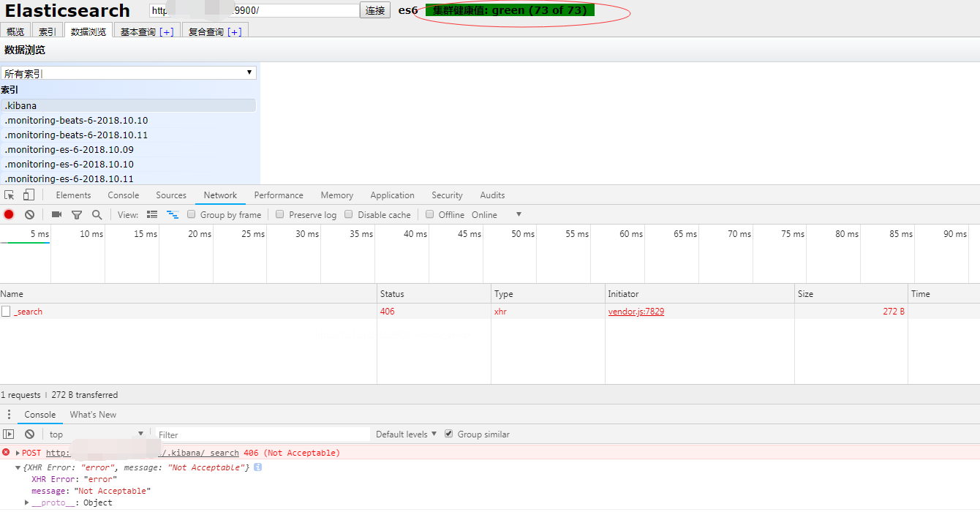Open the Memory tab
Viewport: 980px width, 512px height.
click(336, 195)
